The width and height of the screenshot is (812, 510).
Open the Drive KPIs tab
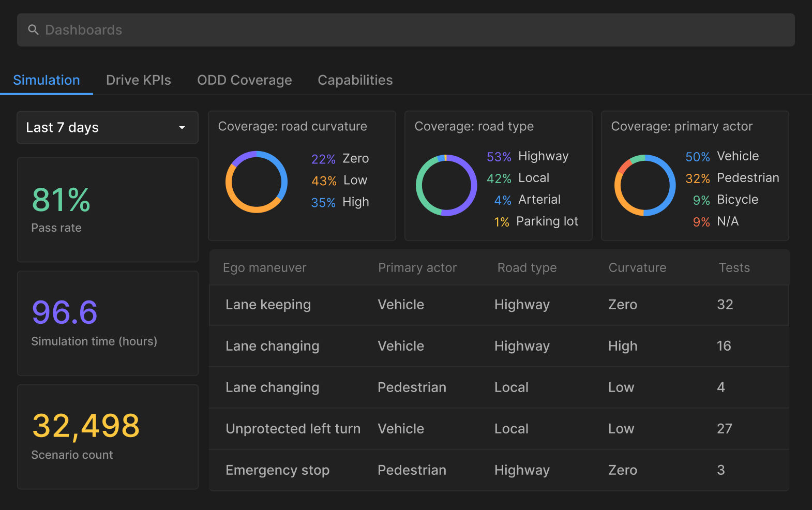pos(138,80)
